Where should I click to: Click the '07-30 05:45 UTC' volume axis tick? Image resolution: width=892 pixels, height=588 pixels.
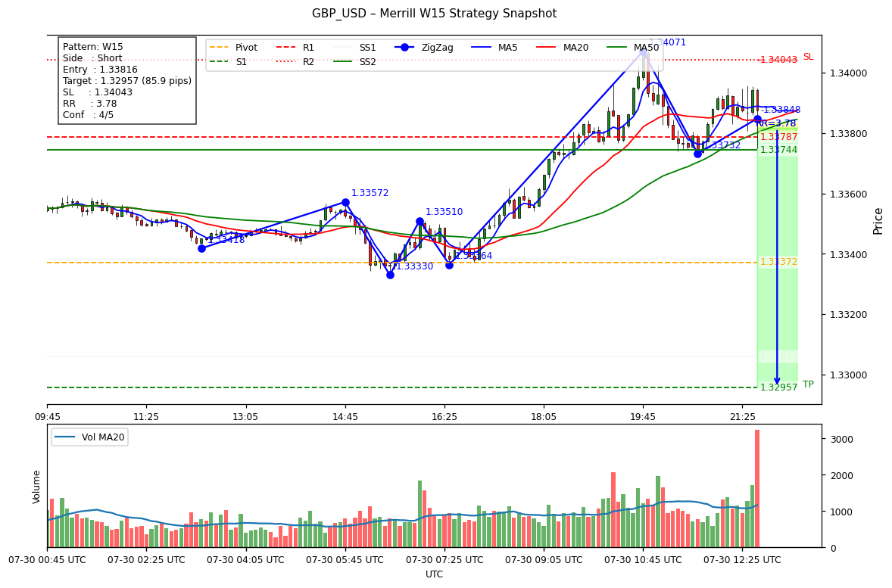(345, 560)
